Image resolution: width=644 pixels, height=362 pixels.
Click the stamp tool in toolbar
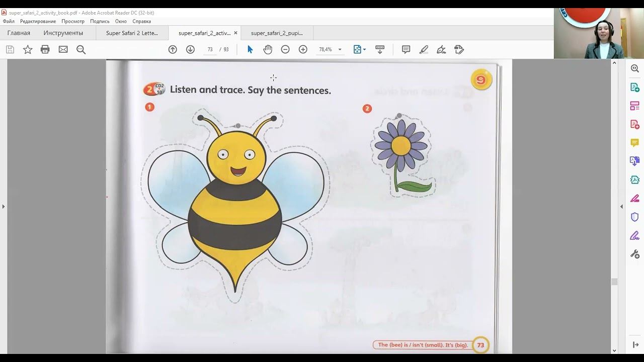tap(459, 49)
